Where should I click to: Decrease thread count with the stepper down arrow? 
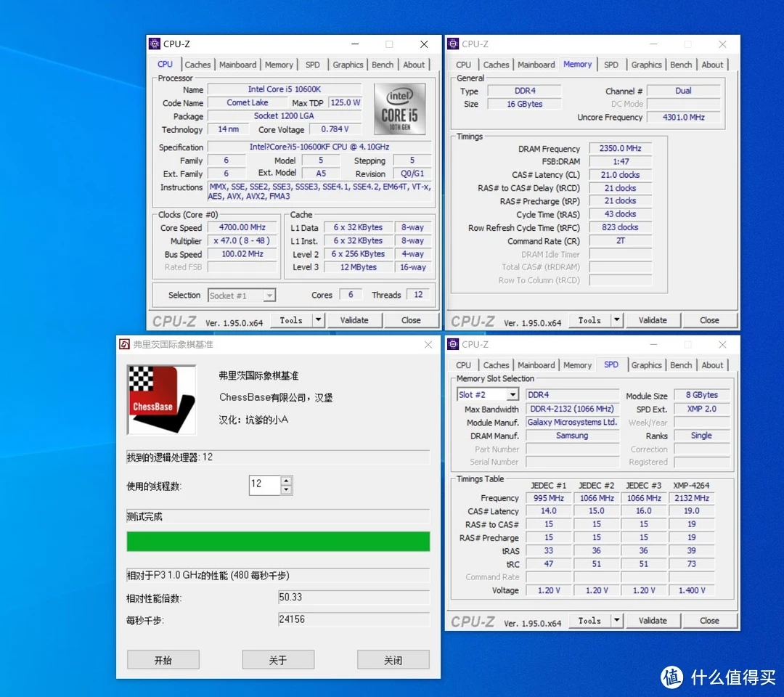[x=286, y=489]
